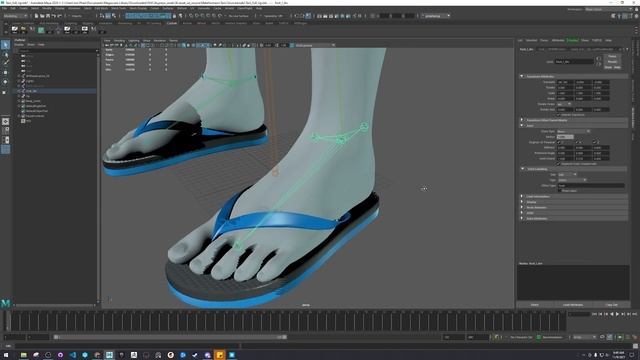Play the animation forward

click(617, 314)
